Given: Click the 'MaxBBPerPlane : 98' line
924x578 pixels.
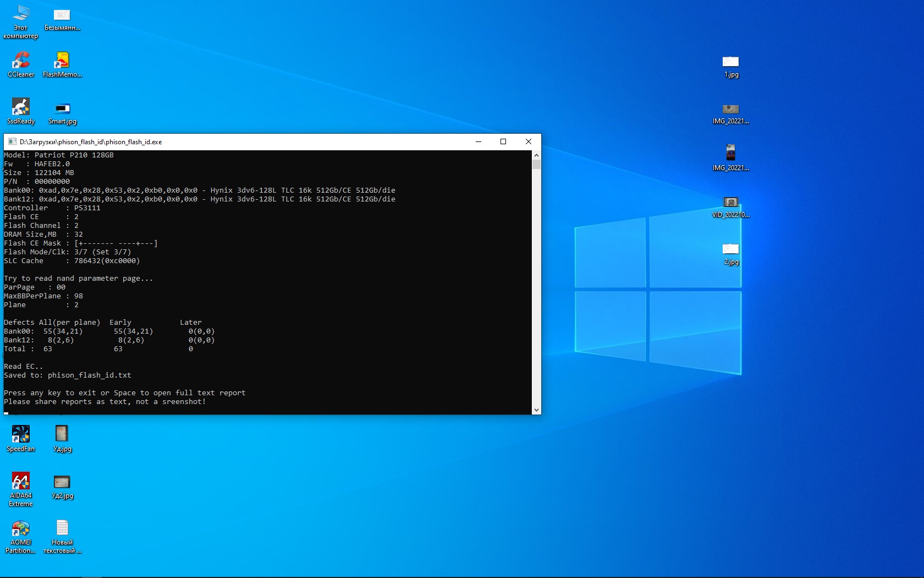Looking at the screenshot, I should point(43,296).
